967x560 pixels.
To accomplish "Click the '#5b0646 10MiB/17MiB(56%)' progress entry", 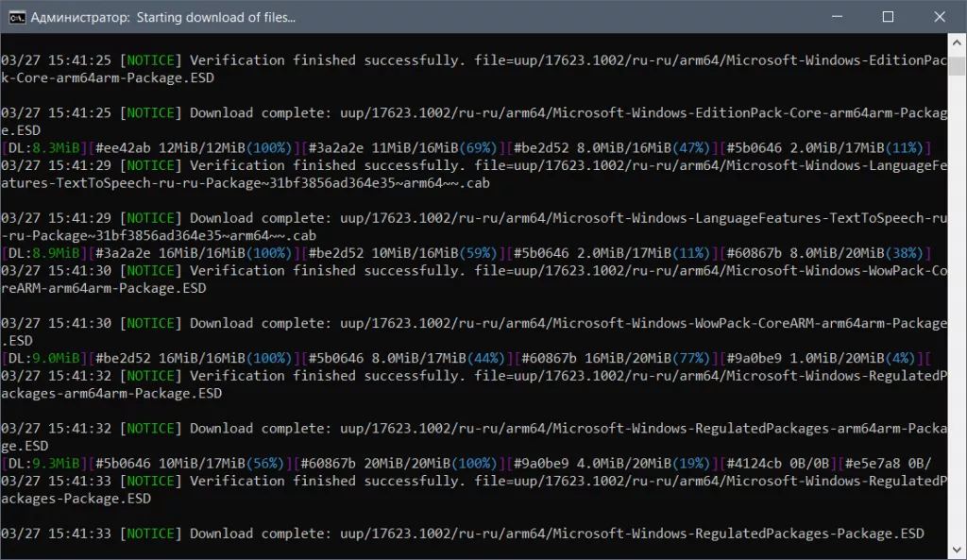I will tap(189, 463).
